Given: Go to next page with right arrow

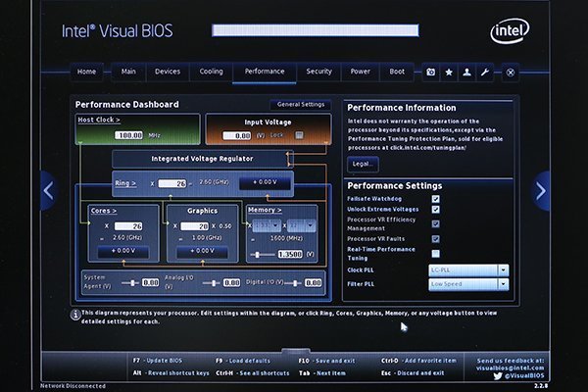Looking at the screenshot, I should (540, 189).
